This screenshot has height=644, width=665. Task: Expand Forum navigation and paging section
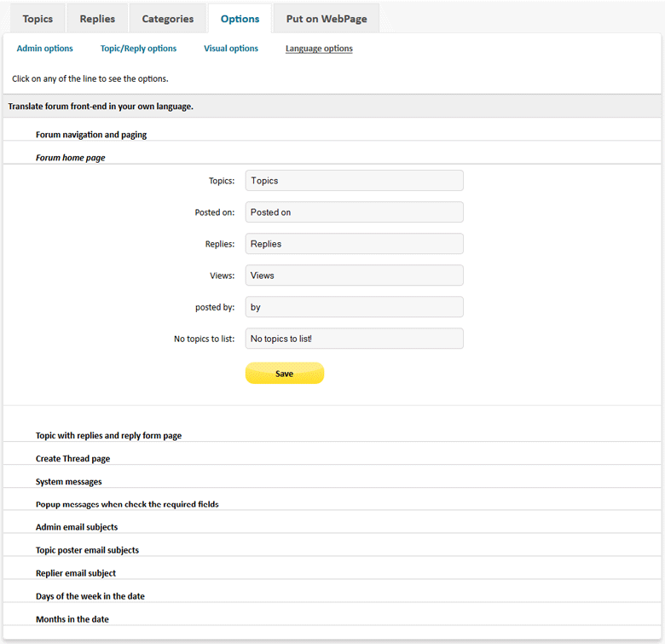pyautogui.click(x=91, y=135)
